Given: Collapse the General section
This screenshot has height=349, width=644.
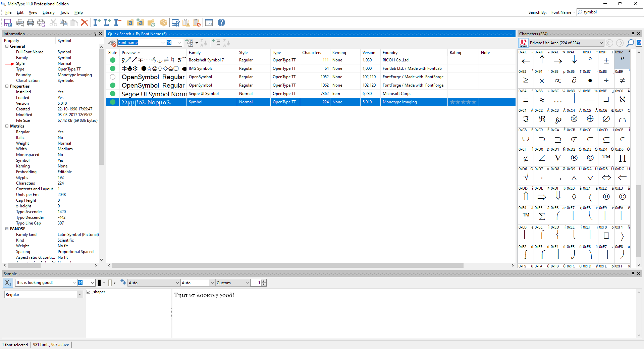Looking at the screenshot, I should pyautogui.click(x=7, y=46).
